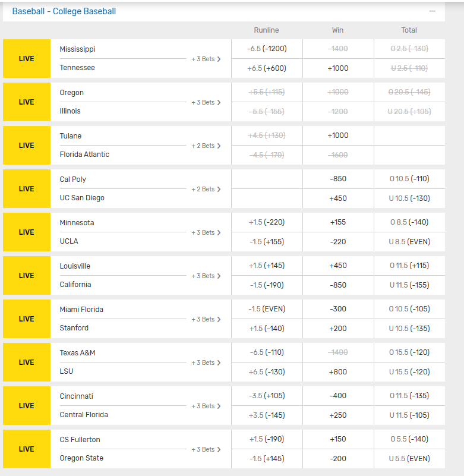Pick Tulane to win at +1000
This screenshot has width=464, height=476.
coord(338,135)
